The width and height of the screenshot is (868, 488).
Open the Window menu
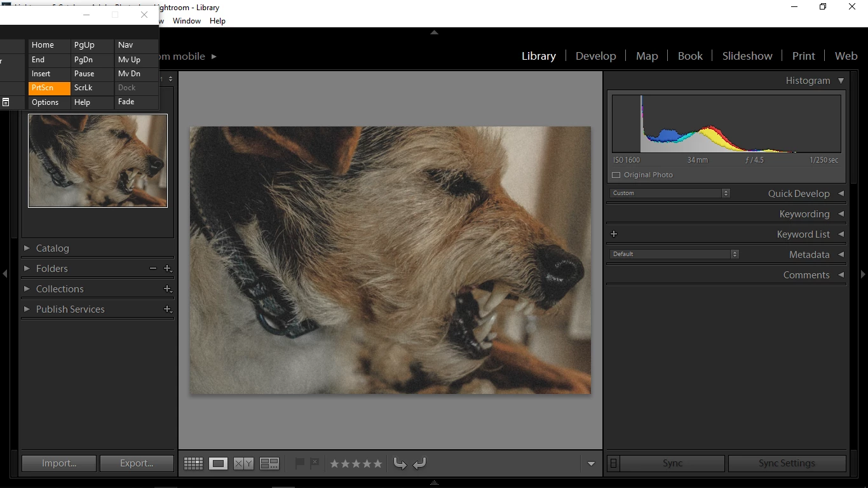(187, 21)
